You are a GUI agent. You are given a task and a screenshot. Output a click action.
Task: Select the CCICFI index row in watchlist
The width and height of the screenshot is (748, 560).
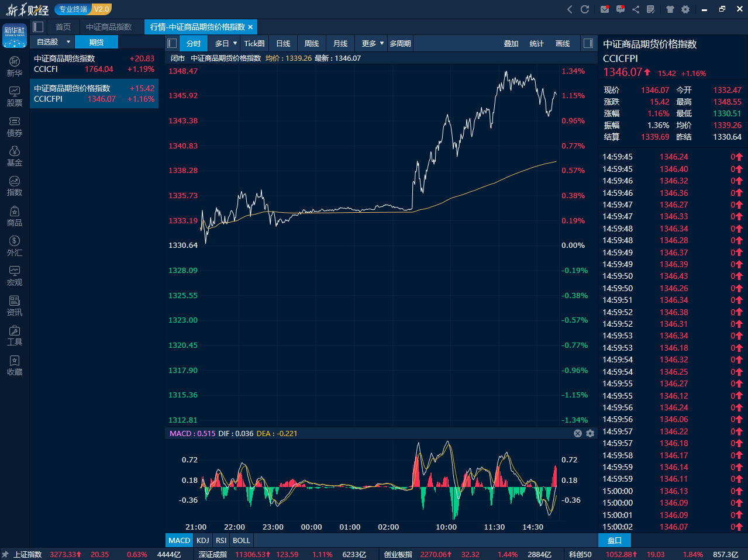click(94, 64)
